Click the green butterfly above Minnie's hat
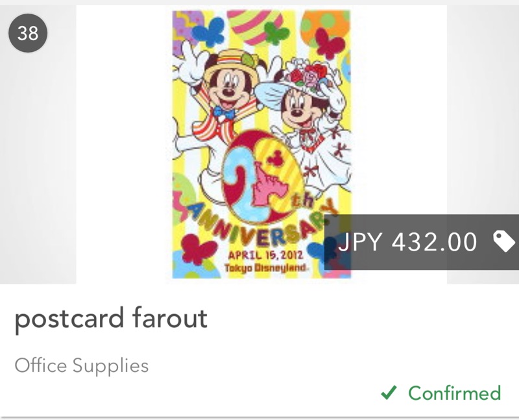Screen dimensions: 519x420 coord(276,32)
